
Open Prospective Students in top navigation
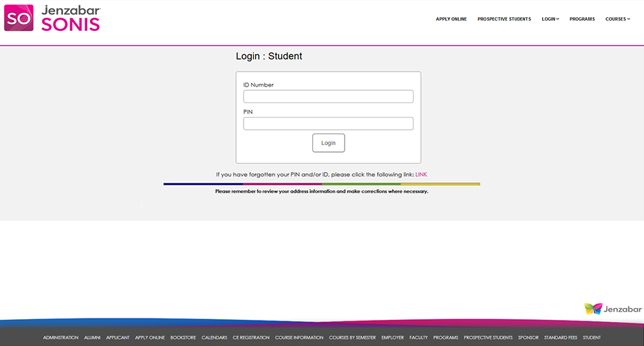(504, 19)
